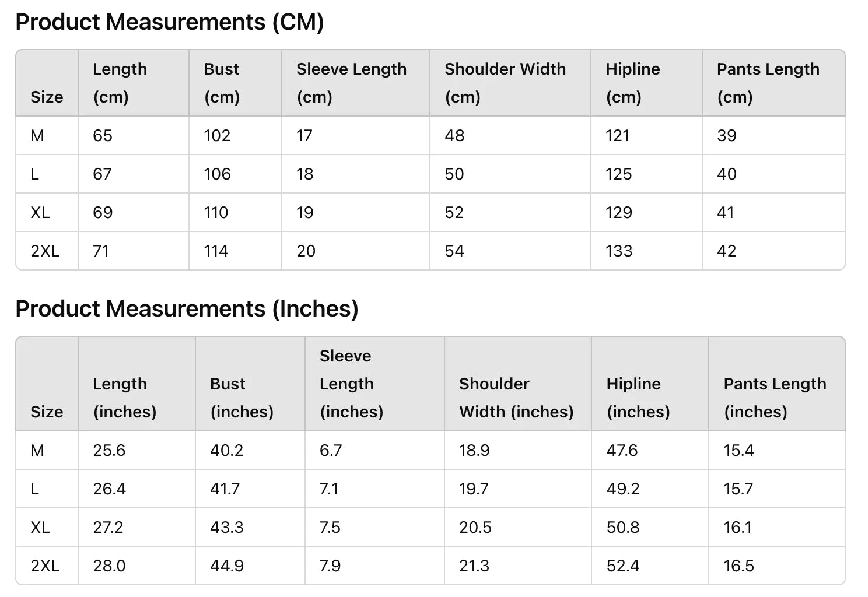This screenshot has height=597, width=868.
Task: Select the "Sleeve Length (cm)" column header
Action: pyautogui.click(x=351, y=83)
